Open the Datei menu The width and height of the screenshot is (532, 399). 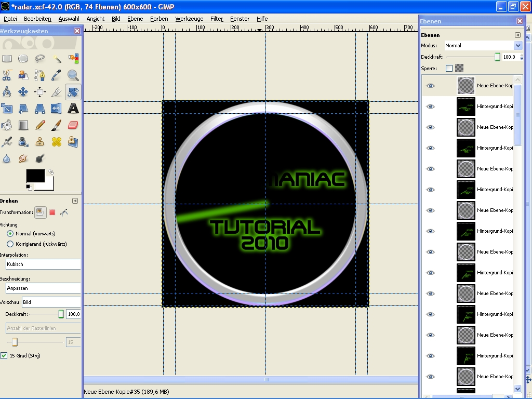(x=10, y=19)
